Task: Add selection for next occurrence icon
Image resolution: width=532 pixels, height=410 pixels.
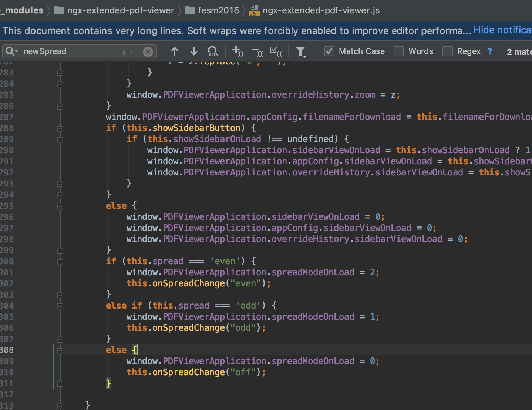Action: coord(238,51)
